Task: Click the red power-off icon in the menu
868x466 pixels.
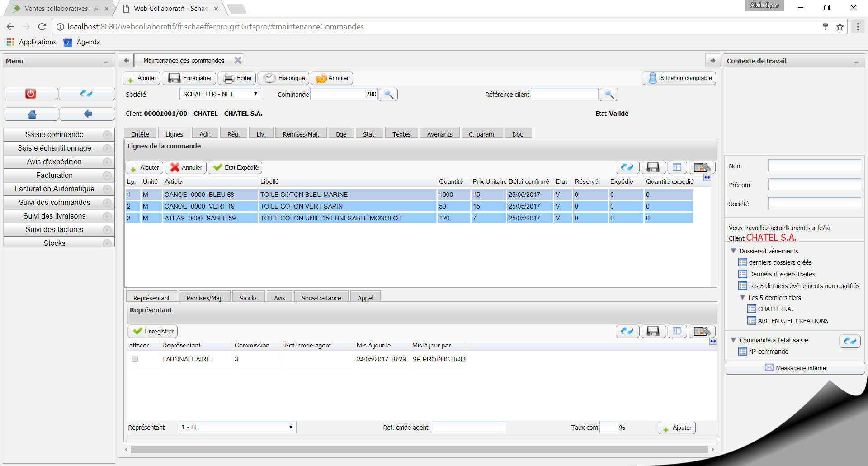Action: tap(30, 94)
